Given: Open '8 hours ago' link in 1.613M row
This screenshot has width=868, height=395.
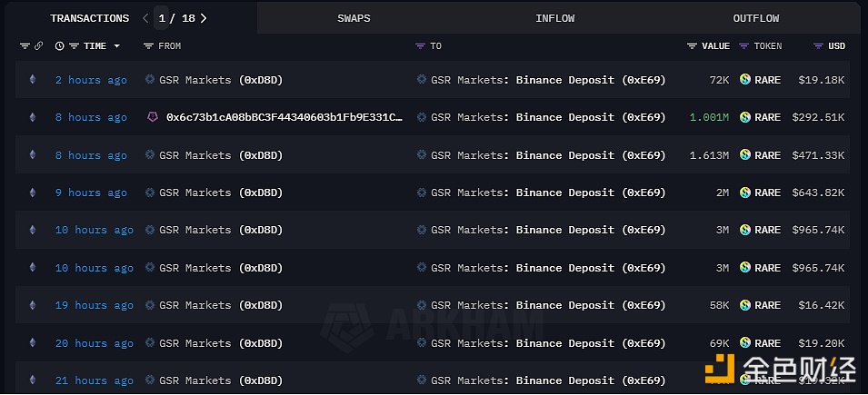Looking at the screenshot, I should [x=91, y=155].
